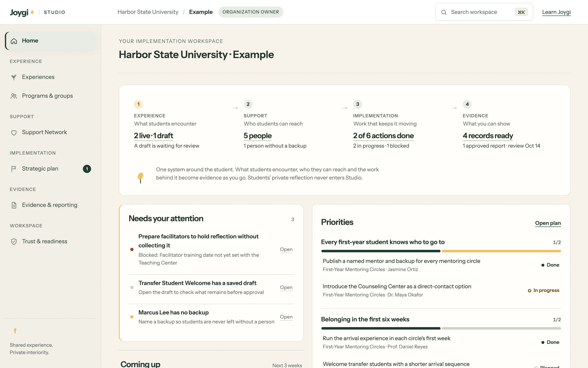Click the step 1 Experience number badge

[x=138, y=104]
